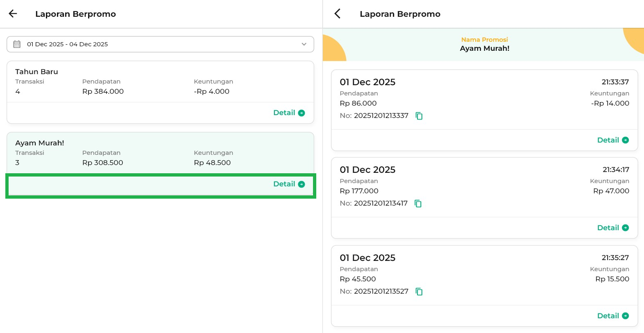644x333 pixels.
Task: Expand the date range dropdown chevron
Action: [x=304, y=44]
